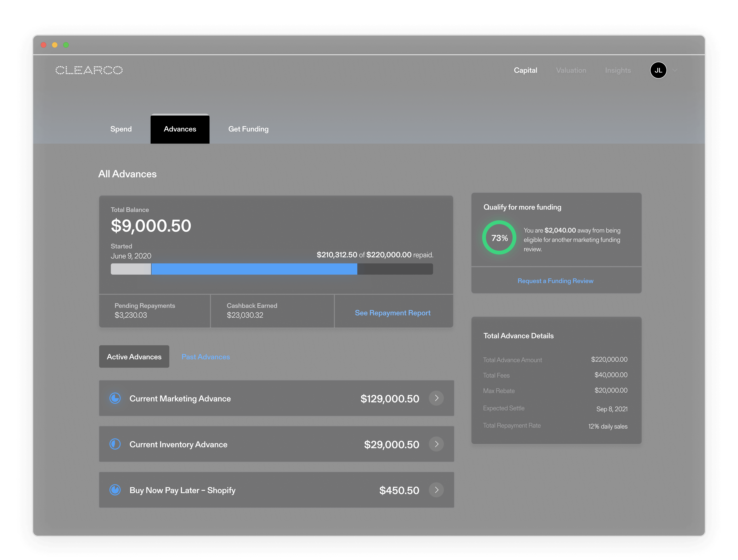Open Valuation in top navigation
The width and height of the screenshot is (738, 560).
tap(571, 70)
